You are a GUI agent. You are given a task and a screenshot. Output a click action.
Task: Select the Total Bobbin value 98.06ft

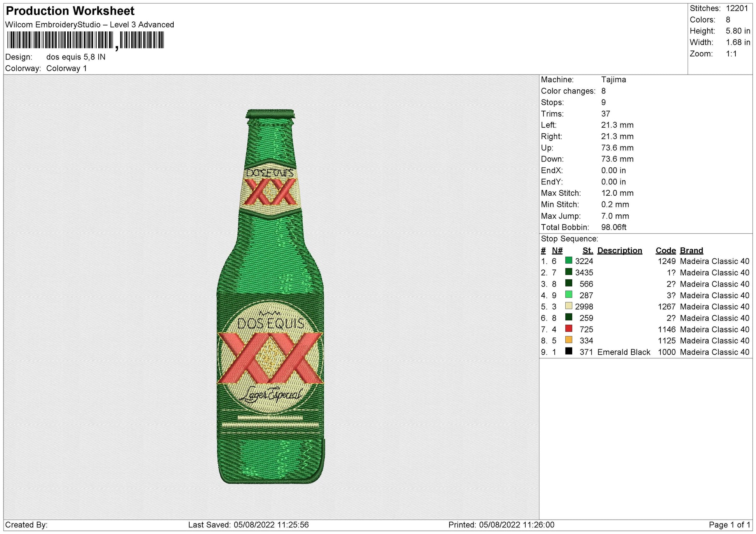[614, 227]
